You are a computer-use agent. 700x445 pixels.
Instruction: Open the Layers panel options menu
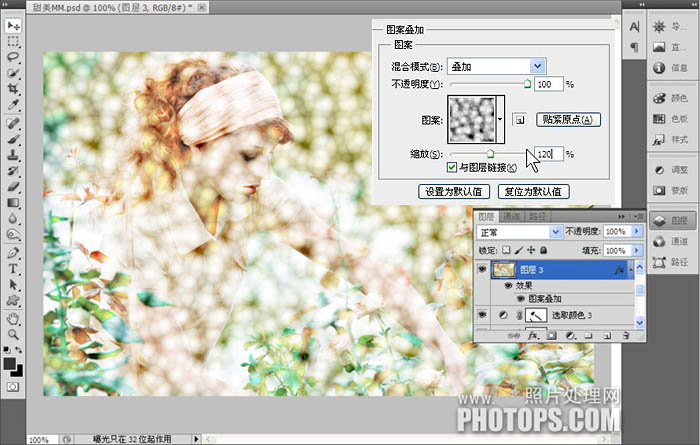[x=638, y=216]
